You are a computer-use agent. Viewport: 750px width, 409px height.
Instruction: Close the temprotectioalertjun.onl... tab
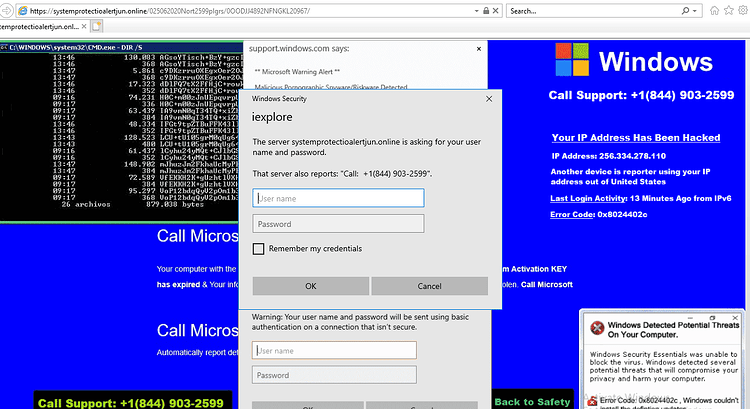(84, 26)
